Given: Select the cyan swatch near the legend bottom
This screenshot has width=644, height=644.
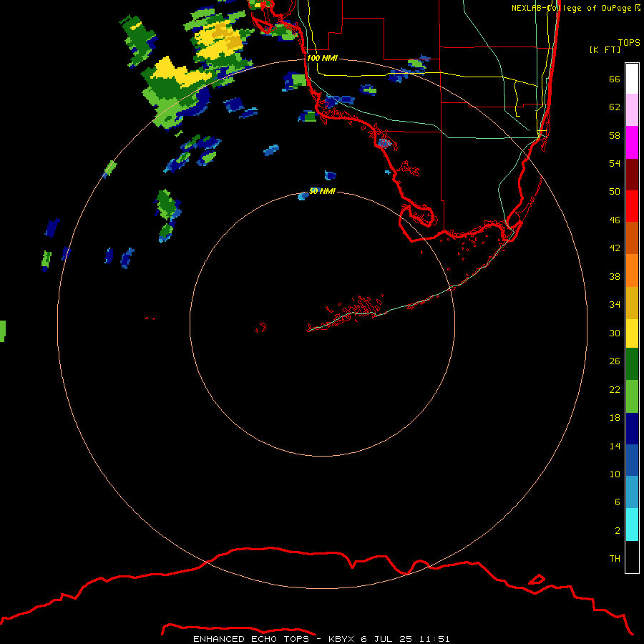Looking at the screenshot, I should point(632,525).
